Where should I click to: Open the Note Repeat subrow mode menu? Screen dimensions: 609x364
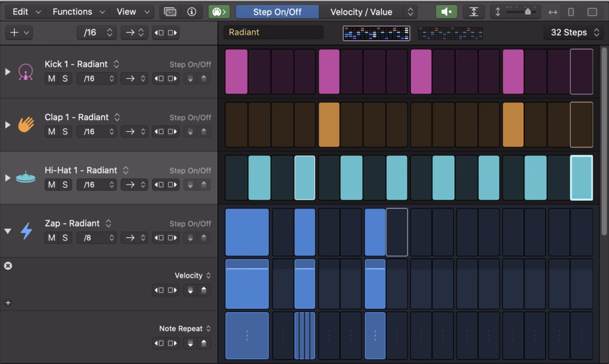pyautogui.click(x=185, y=329)
